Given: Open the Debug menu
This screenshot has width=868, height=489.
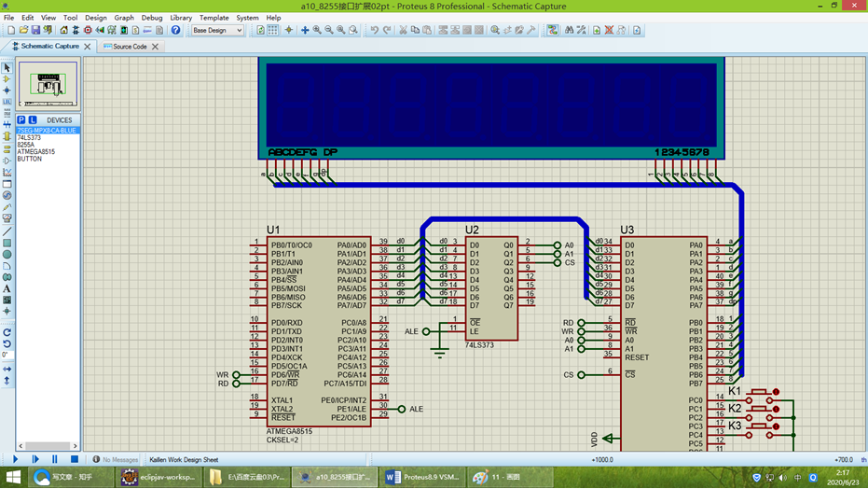Looking at the screenshot, I should coord(152,18).
